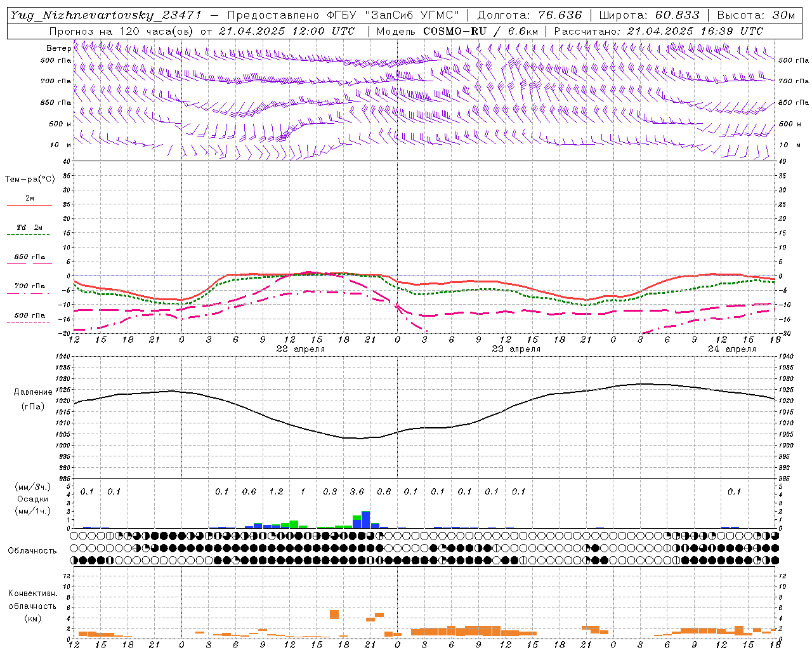
Task: Click the forecast start time 21.04.2025 12:00 UTC
Action: (x=287, y=31)
